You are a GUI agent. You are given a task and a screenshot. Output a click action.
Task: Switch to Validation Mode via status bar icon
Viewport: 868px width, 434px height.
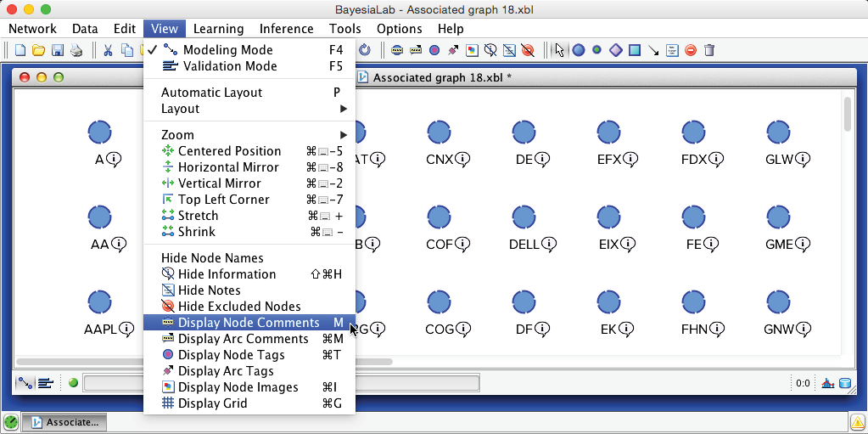[45, 383]
